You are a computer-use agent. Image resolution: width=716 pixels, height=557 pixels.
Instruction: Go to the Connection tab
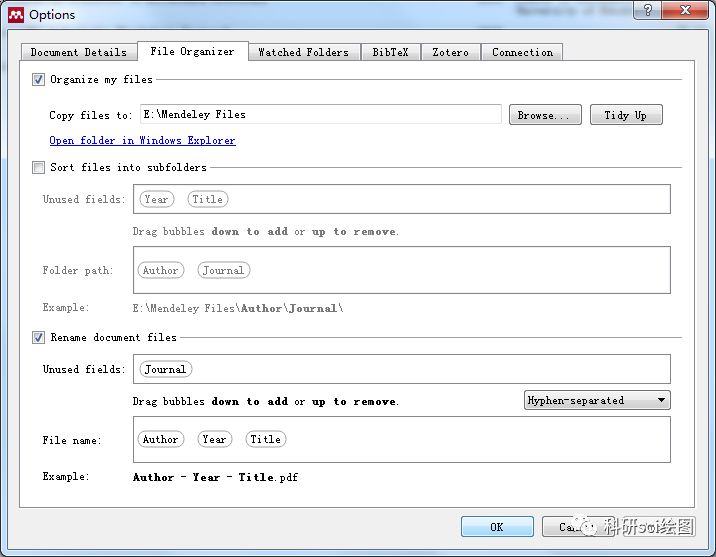point(522,52)
